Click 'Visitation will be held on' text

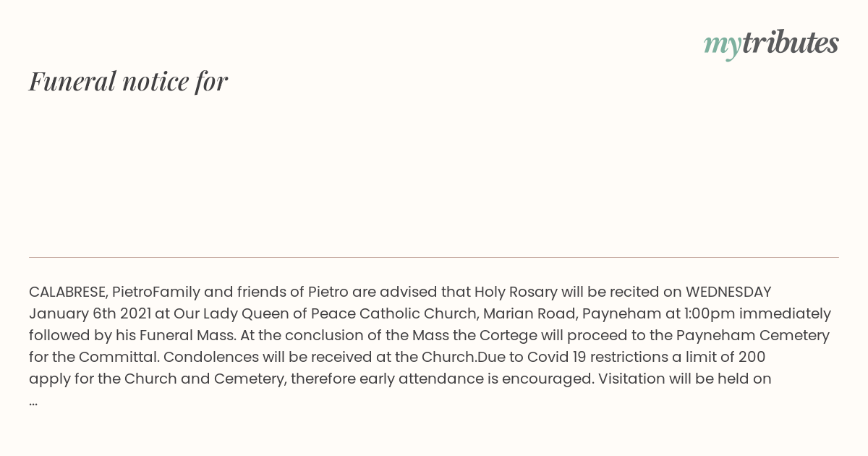tap(684, 379)
